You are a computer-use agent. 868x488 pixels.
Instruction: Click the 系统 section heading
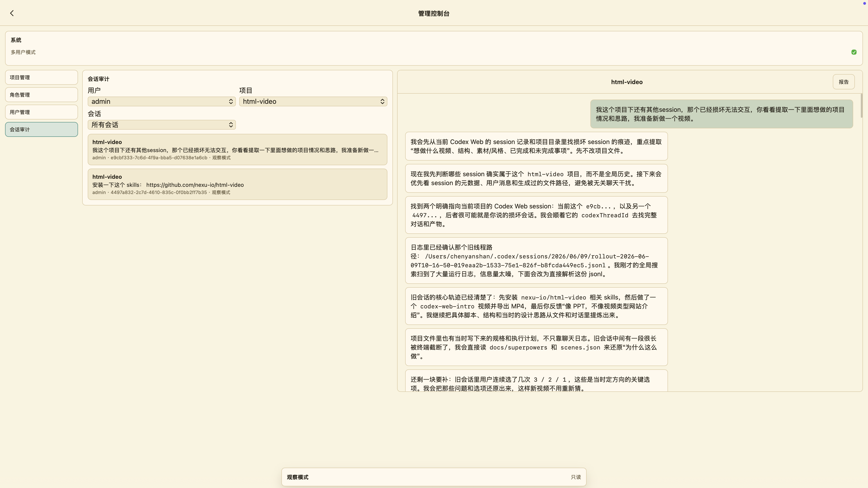(x=16, y=40)
